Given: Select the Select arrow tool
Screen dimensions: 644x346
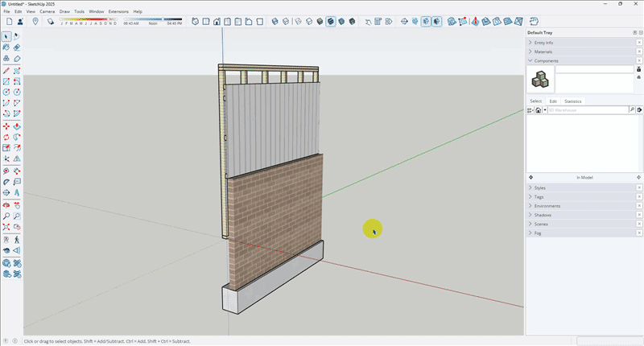Looking at the screenshot, I should [x=6, y=36].
